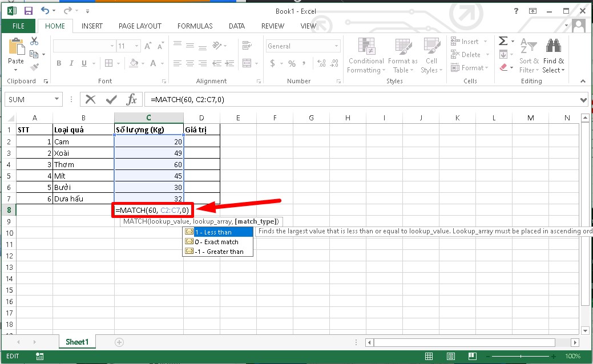Viewport: 593px width, 364px height.
Task: Switch to Page Layout view in status bar
Action: coord(450,356)
